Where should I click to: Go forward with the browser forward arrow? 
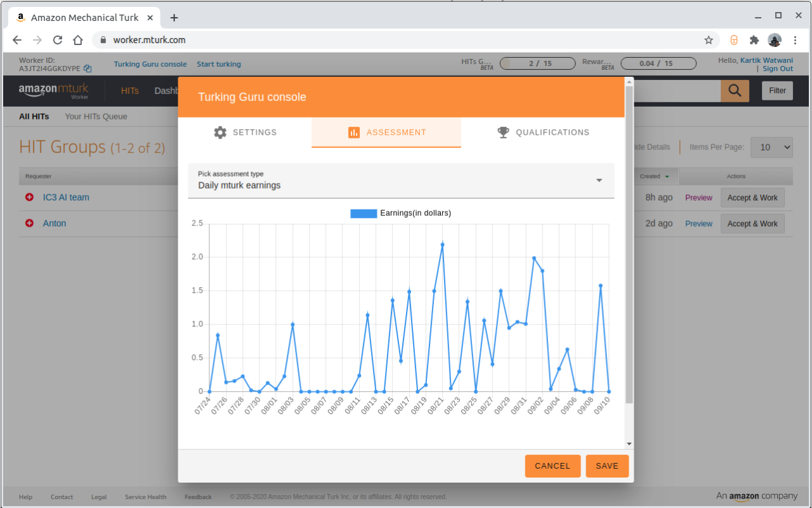pyautogui.click(x=37, y=40)
